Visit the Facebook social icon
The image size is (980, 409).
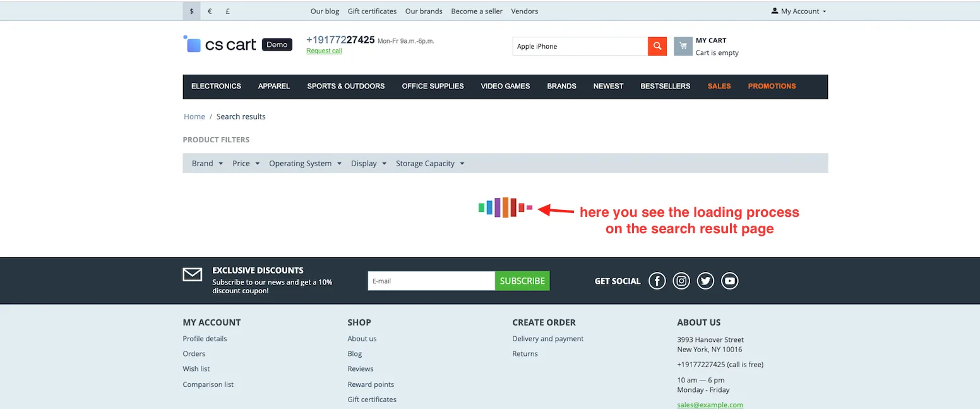[x=657, y=281]
